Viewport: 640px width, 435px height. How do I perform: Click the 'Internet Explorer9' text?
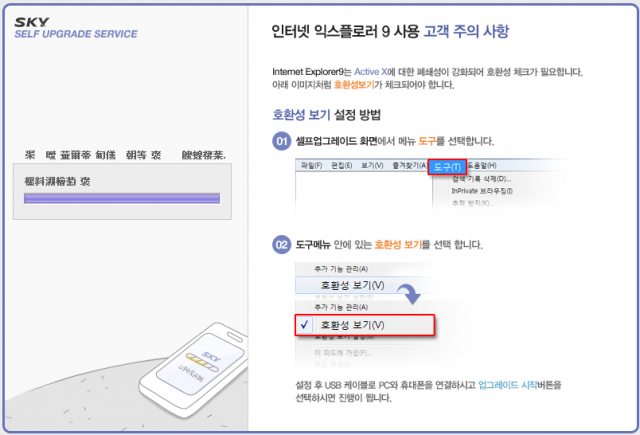pos(308,72)
